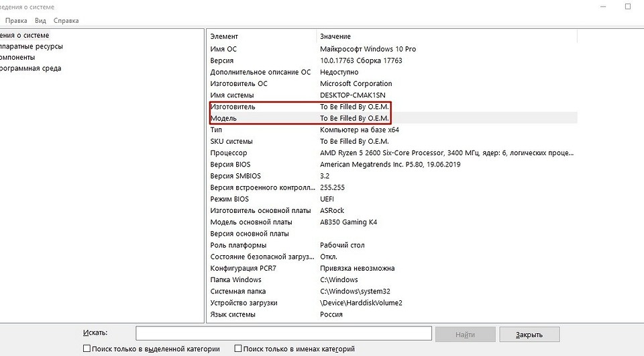The height and width of the screenshot is (356, 644).
Task: Select the Изготовитель row
Action: pos(233,107)
